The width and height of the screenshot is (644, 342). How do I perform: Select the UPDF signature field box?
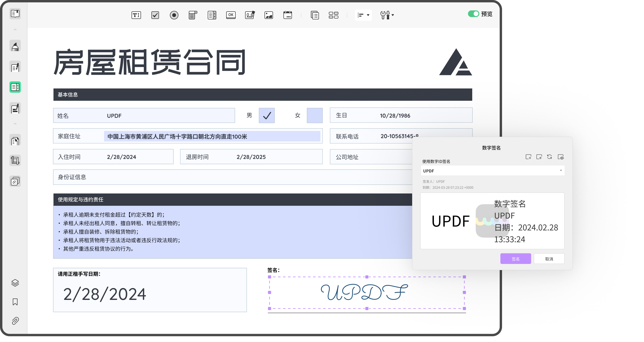[367, 293]
